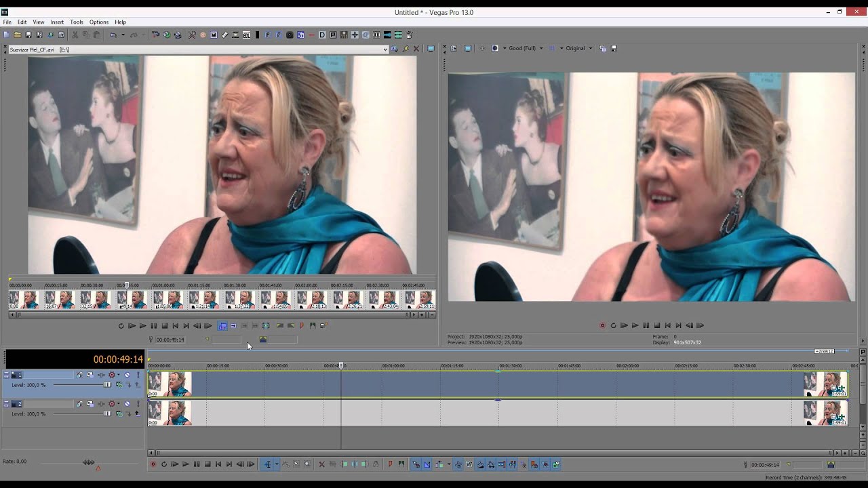Screen dimensions: 868x488
Task: Solo track 1 with the exclamation icon
Action: tap(138, 375)
